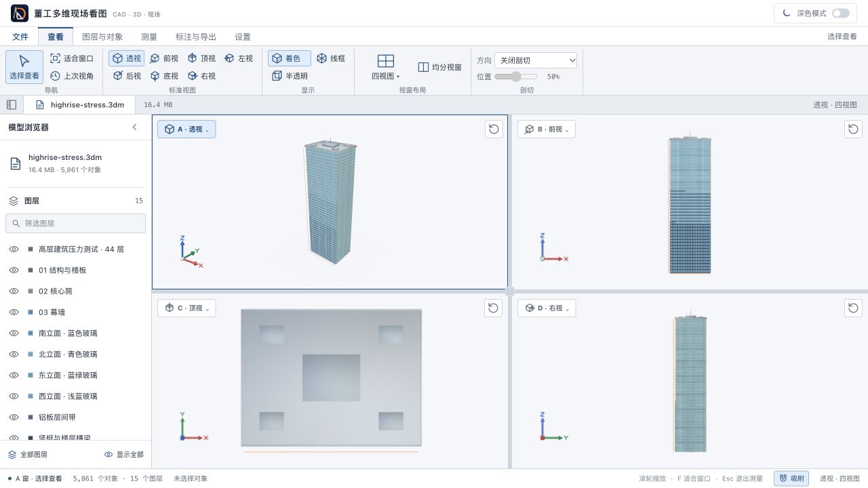Reset view in viewport A 透视

tap(494, 129)
